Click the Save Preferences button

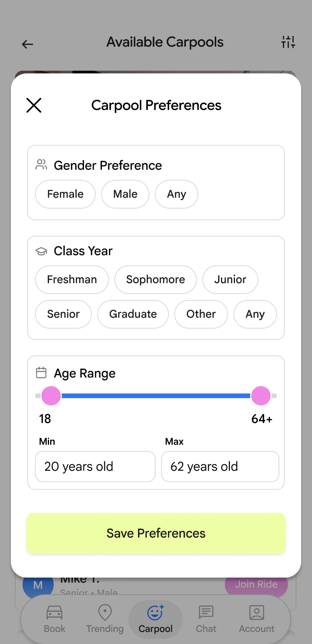[156, 533]
